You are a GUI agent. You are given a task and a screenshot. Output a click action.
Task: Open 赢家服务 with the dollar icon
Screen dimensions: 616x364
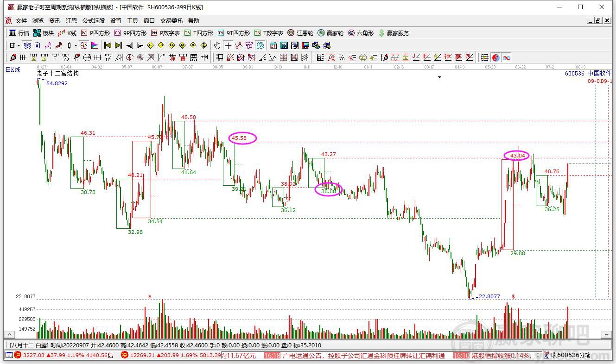coord(394,33)
